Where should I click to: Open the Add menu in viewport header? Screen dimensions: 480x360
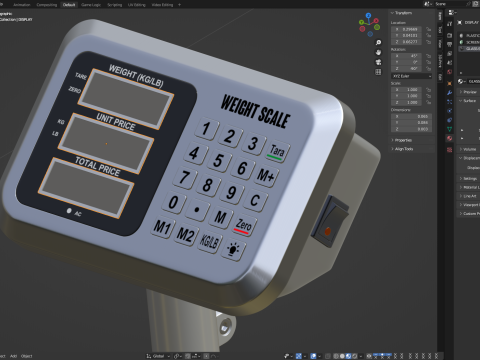(13, 356)
